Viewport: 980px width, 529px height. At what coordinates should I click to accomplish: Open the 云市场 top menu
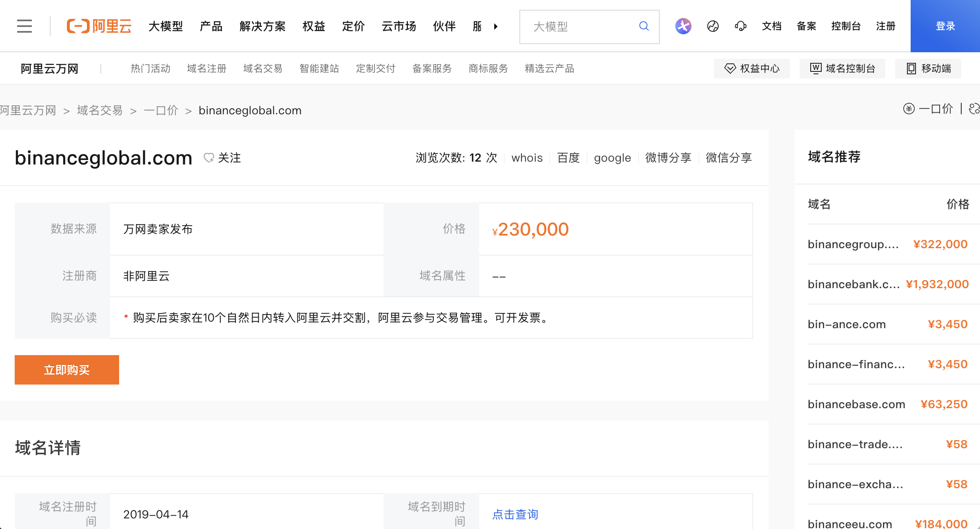399,26
